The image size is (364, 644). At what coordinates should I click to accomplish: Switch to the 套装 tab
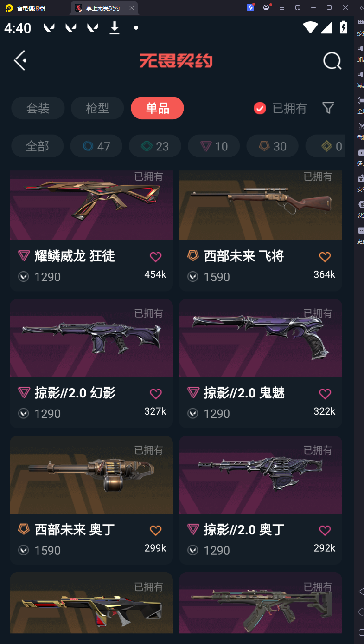coord(38,108)
